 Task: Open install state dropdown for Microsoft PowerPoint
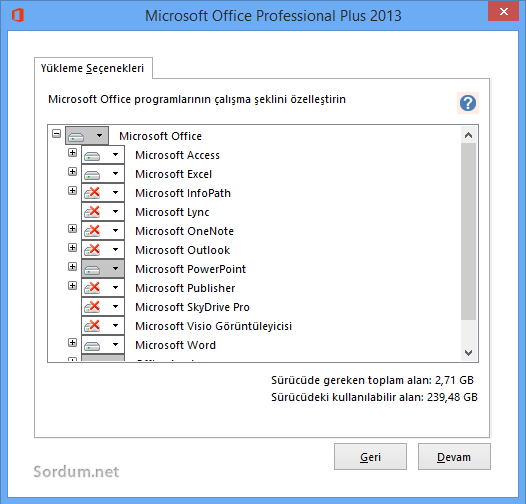coord(103,269)
